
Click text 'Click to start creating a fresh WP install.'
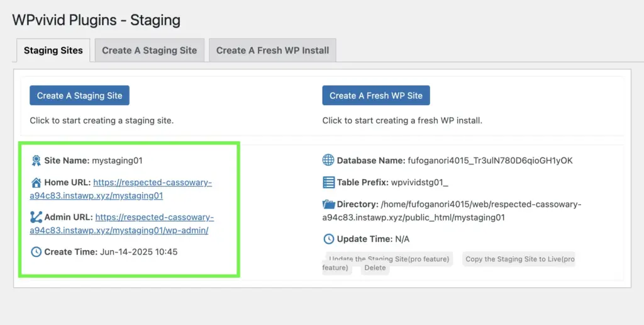[402, 121]
